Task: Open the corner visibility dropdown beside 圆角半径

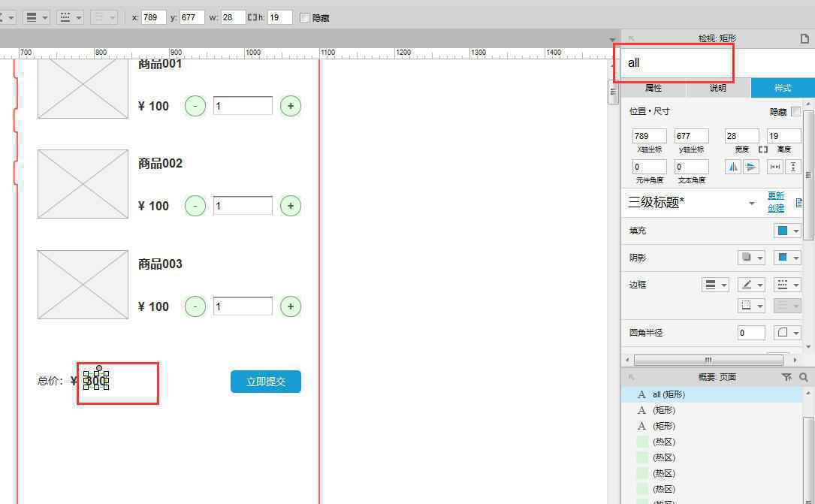Action: coord(787,333)
